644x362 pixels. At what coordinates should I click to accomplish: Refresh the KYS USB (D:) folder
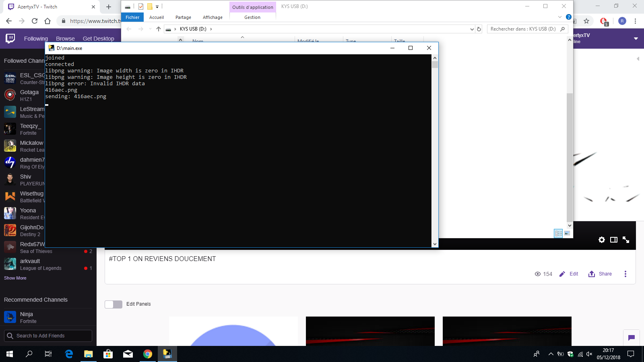click(479, 29)
